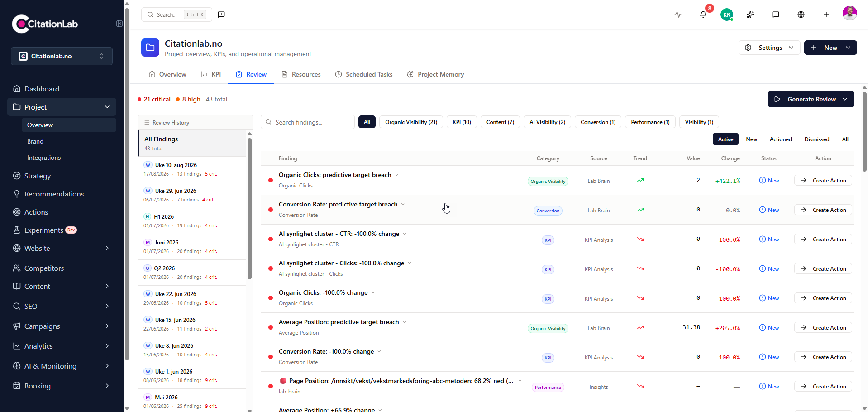
Task: Open Actions in the sidebar
Action: click(x=62, y=212)
